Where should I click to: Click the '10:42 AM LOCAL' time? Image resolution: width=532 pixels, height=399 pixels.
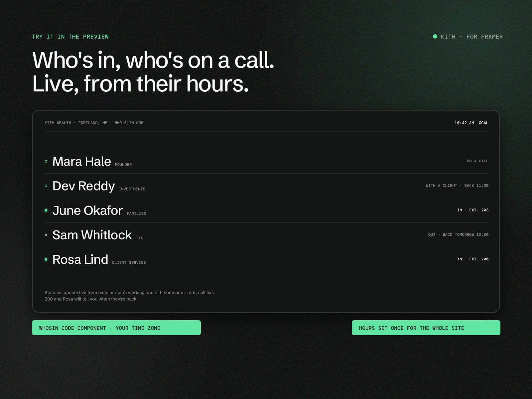[471, 123]
